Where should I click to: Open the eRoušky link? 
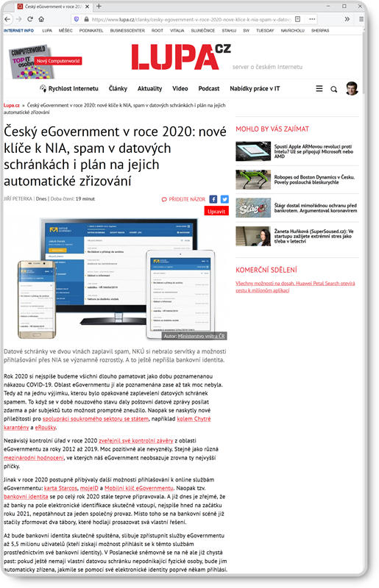pos(46,428)
